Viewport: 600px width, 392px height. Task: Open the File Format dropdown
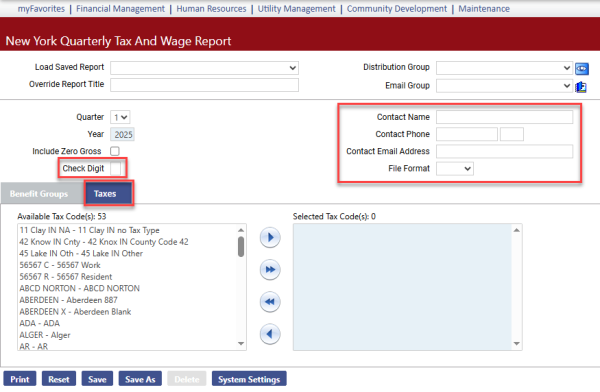point(455,169)
